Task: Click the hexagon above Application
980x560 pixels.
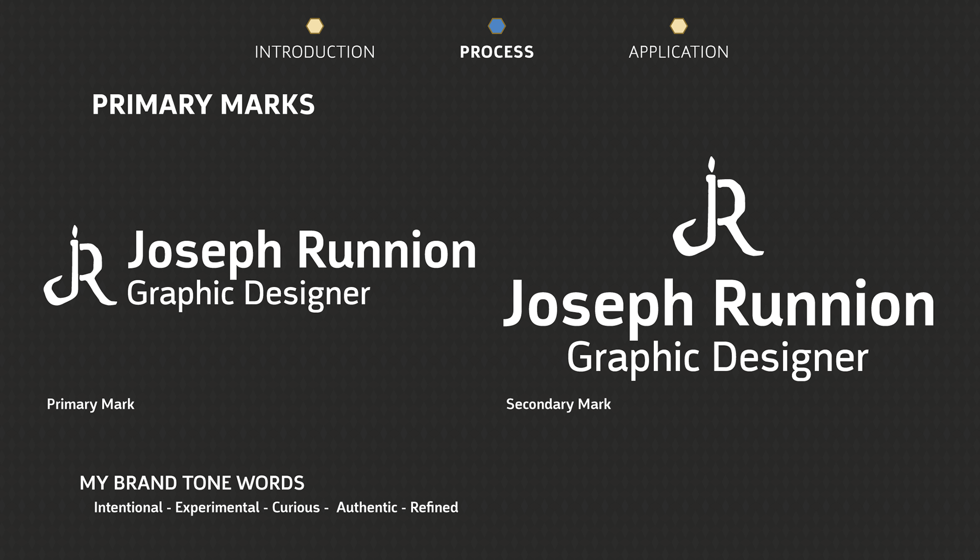Action: (x=679, y=26)
